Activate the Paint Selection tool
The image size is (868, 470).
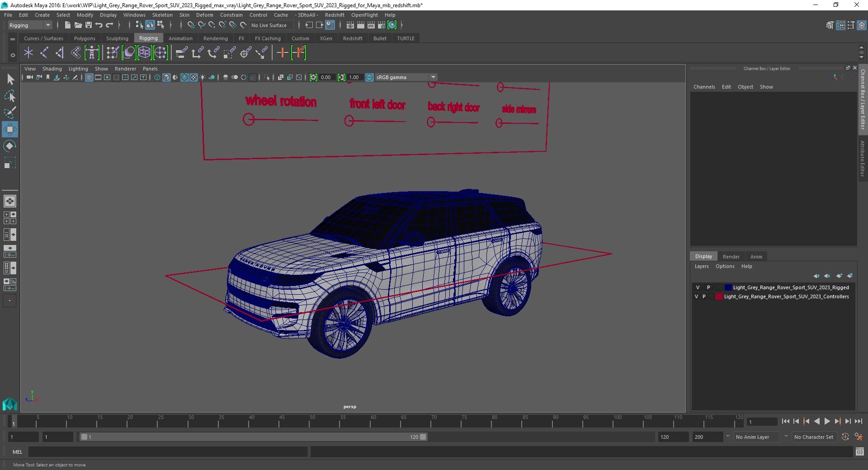click(x=10, y=113)
